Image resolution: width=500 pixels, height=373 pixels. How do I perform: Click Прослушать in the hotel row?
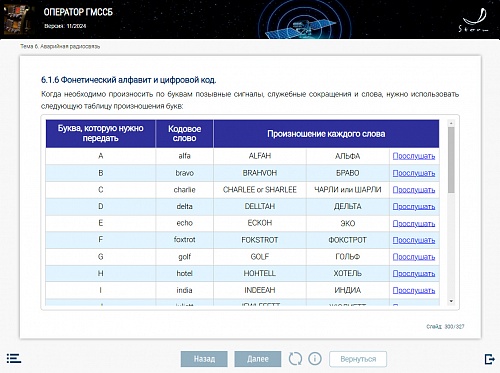(x=414, y=273)
